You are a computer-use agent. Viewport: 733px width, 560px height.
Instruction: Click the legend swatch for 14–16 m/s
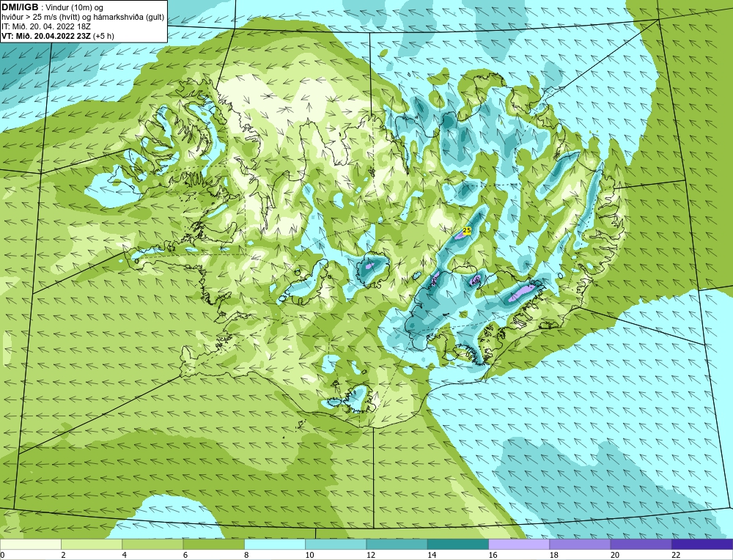click(457, 545)
